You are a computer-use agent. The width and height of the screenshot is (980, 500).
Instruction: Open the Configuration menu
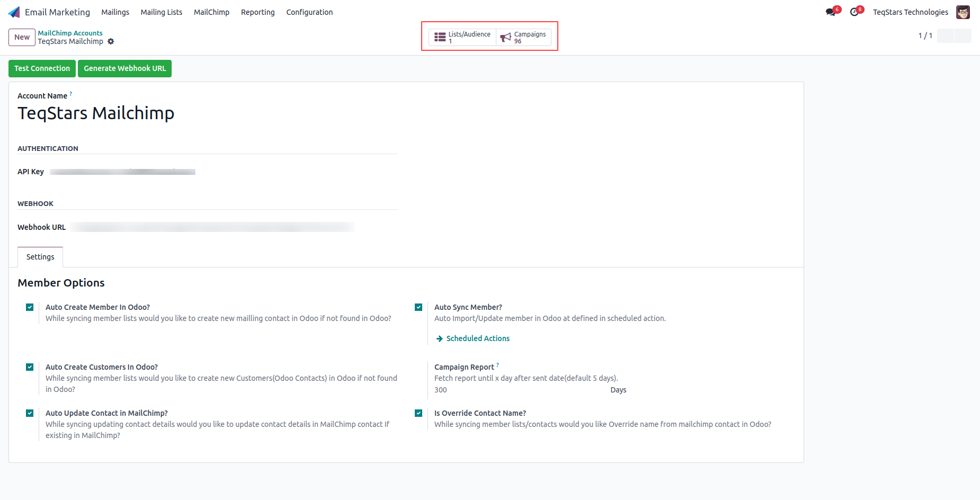(x=309, y=12)
